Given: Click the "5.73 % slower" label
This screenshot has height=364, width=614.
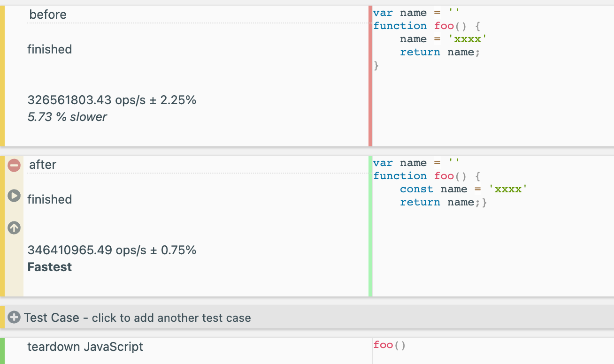Looking at the screenshot, I should pyautogui.click(x=67, y=117).
